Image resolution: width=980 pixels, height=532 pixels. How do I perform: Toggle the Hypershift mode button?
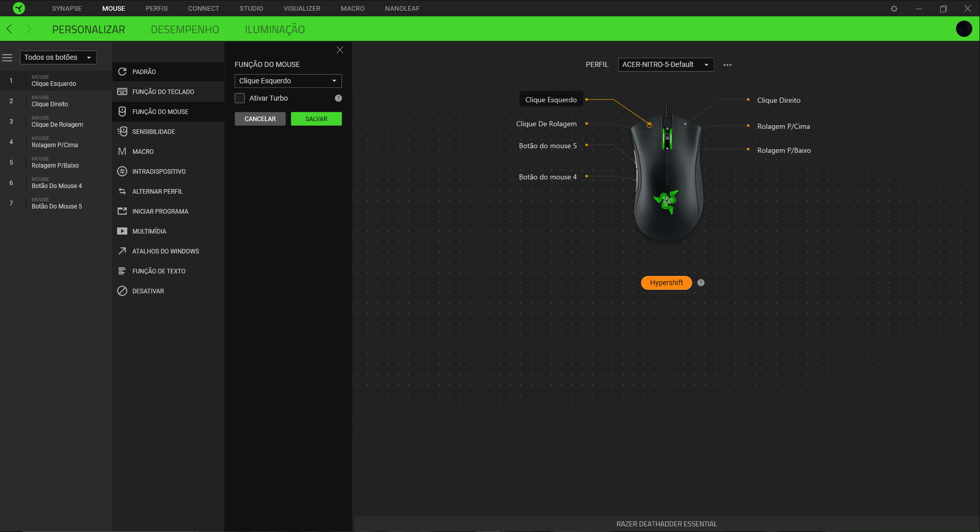click(667, 283)
